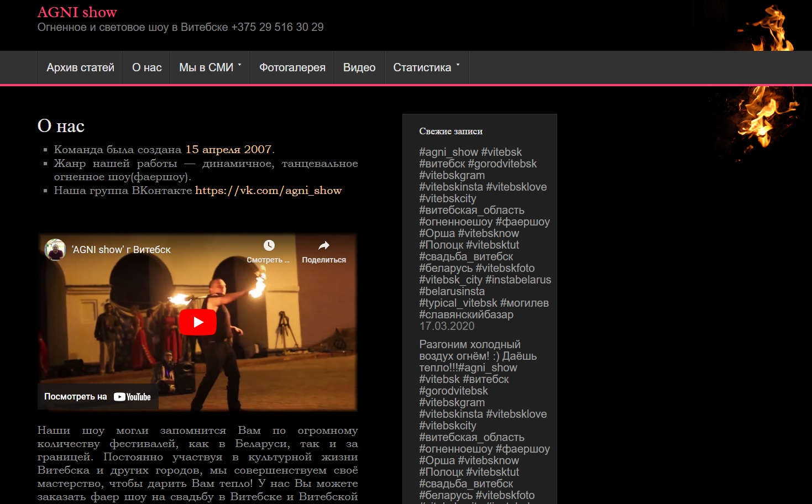
Task: Click the text 'Команда была создана'
Action: 118,149
